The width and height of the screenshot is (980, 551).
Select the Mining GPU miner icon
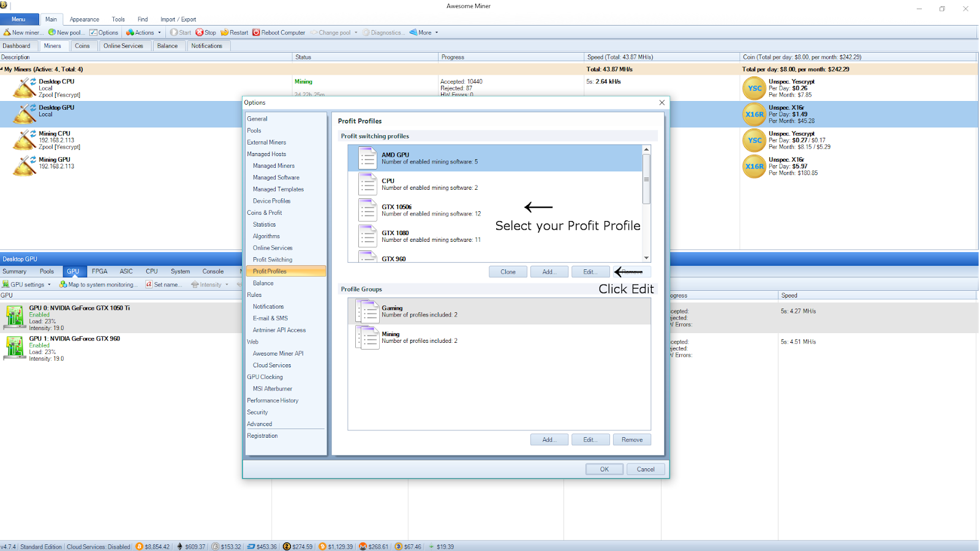click(x=24, y=165)
